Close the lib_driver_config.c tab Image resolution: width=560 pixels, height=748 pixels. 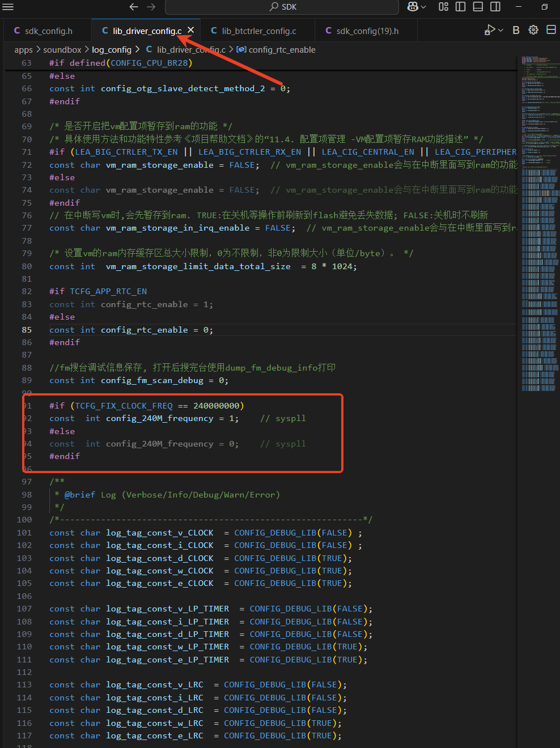[x=190, y=30]
